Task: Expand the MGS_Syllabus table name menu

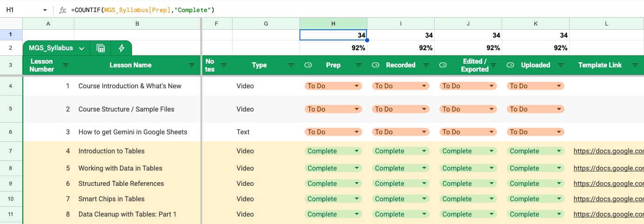Action: tap(82, 48)
